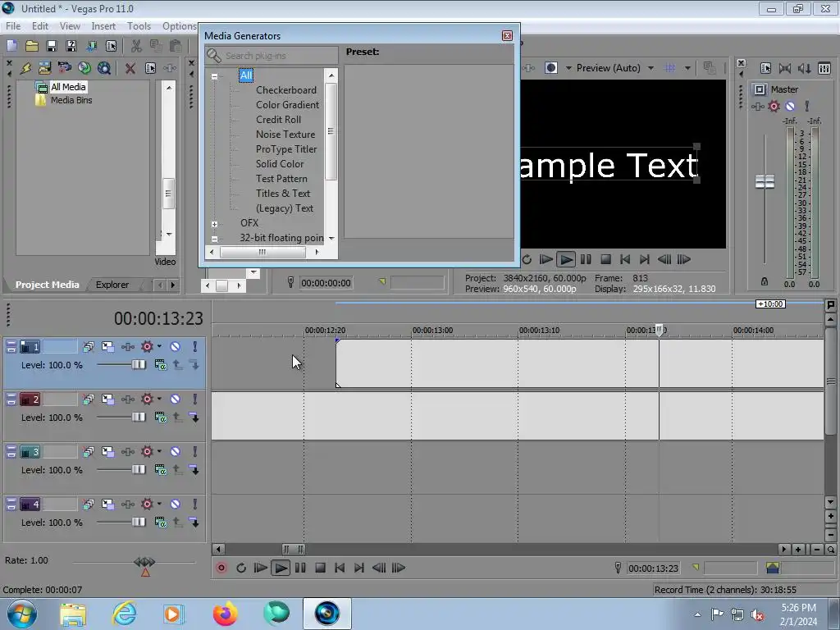
Task: Select Media Bins in Project Media
Action: (x=71, y=100)
